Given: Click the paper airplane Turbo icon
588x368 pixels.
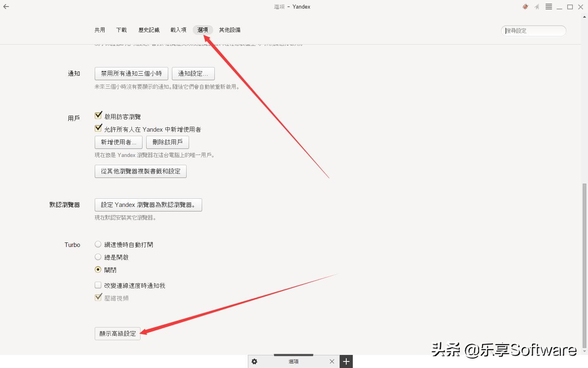Looking at the screenshot, I should click(x=537, y=7).
